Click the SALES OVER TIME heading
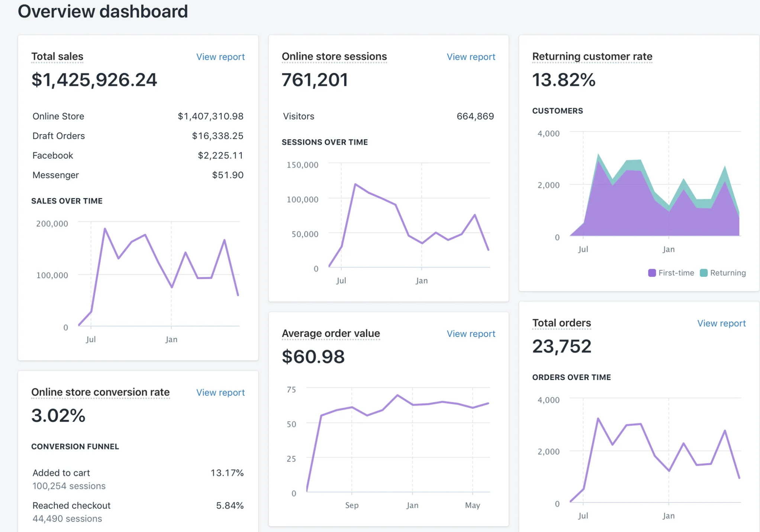This screenshot has width=760, height=532. coord(67,201)
